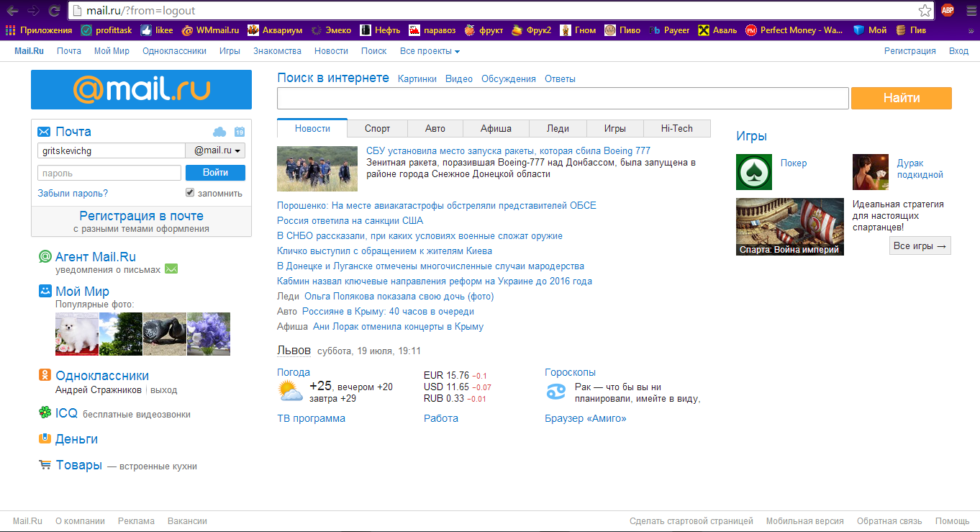
Task: Open the @mail.ru domain dropdown
Action: [216, 150]
